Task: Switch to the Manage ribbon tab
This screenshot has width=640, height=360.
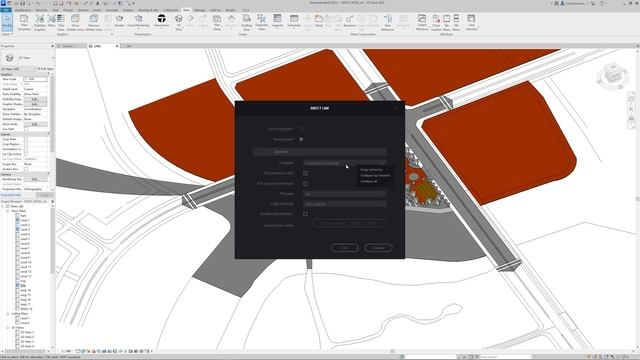Action: coord(200,10)
